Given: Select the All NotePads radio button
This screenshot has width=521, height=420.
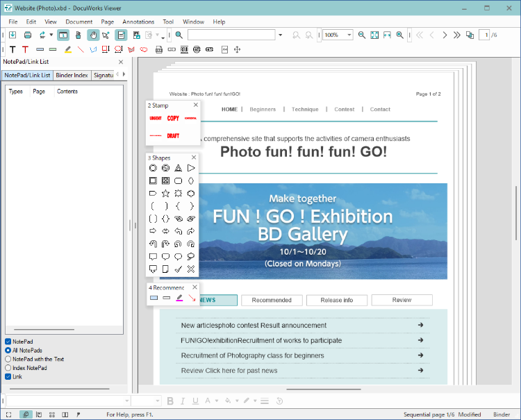Looking at the screenshot, I should pos(8,351).
